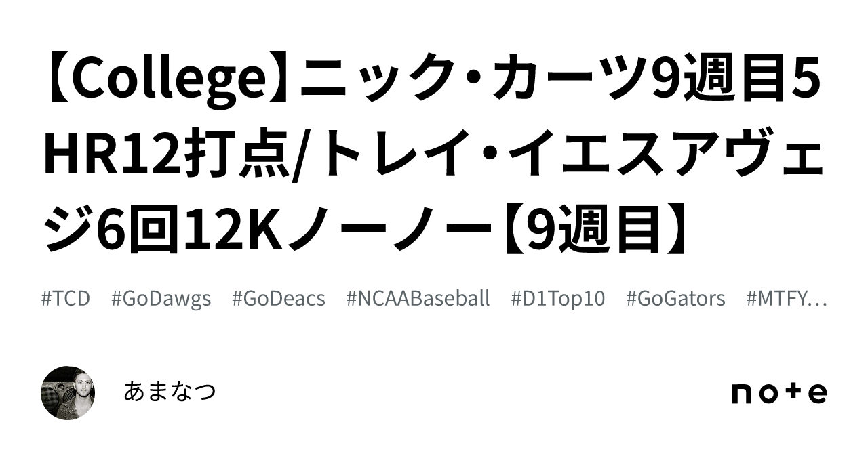
Task: Open the #TCD hashtag
Action: pyautogui.click(x=66, y=298)
